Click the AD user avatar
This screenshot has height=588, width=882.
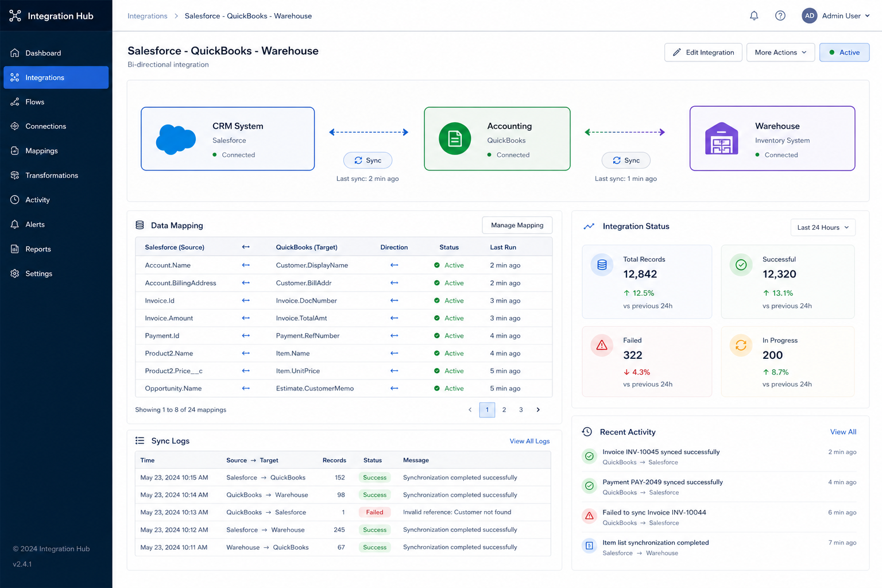[x=809, y=16]
